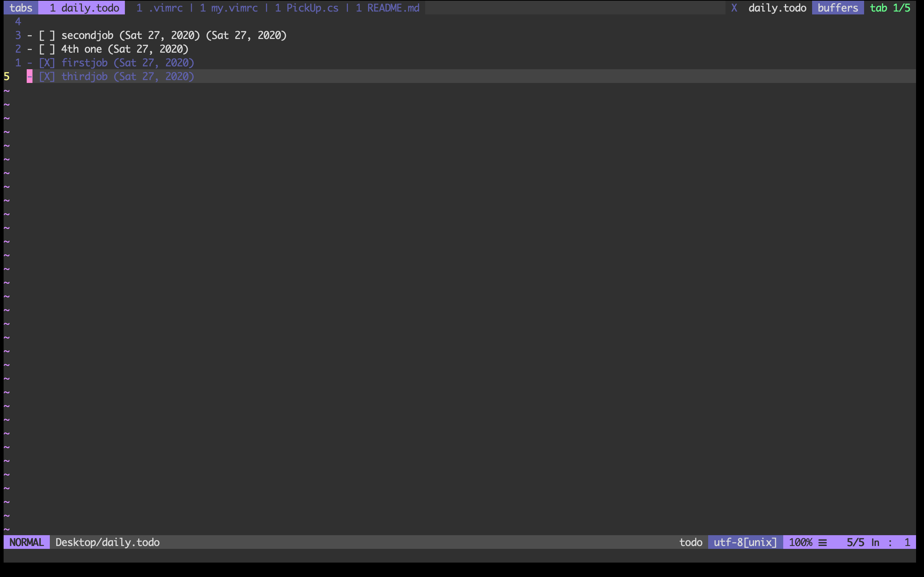Viewport: 924px width, 577px height.
Task: Toggle the secondjob checkbox
Action: point(47,35)
